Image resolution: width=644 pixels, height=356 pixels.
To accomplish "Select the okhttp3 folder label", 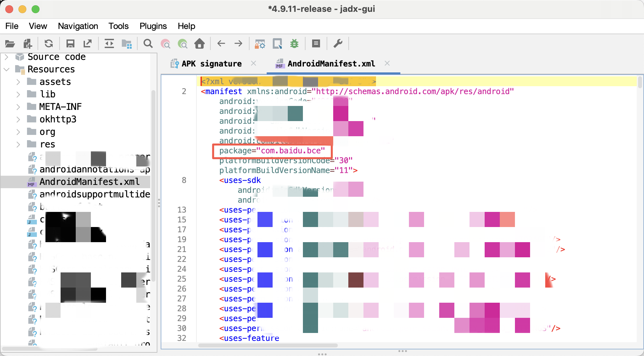I will (x=58, y=119).
